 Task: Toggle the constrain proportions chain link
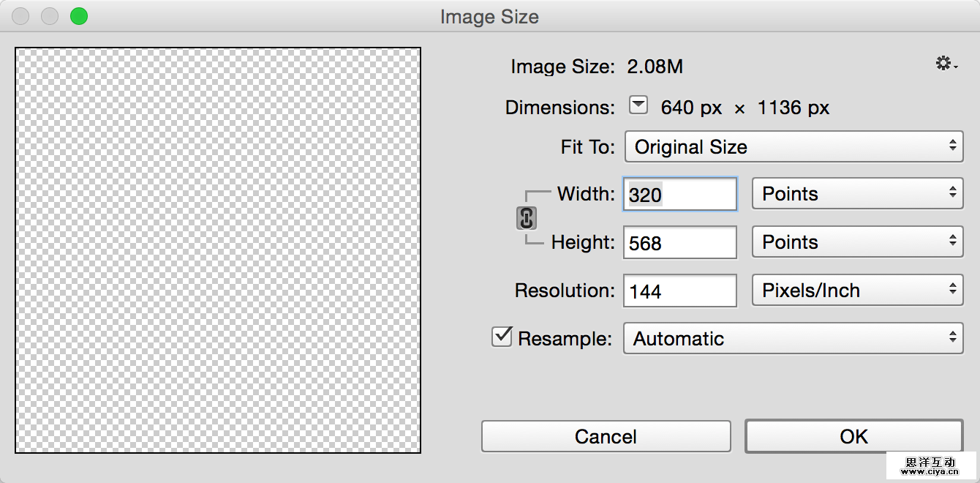(x=527, y=218)
